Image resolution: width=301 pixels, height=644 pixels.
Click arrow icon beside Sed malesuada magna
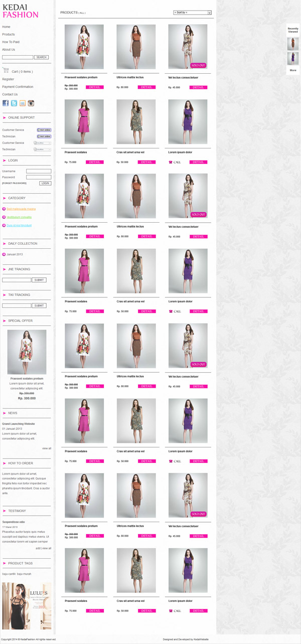pos(4,209)
